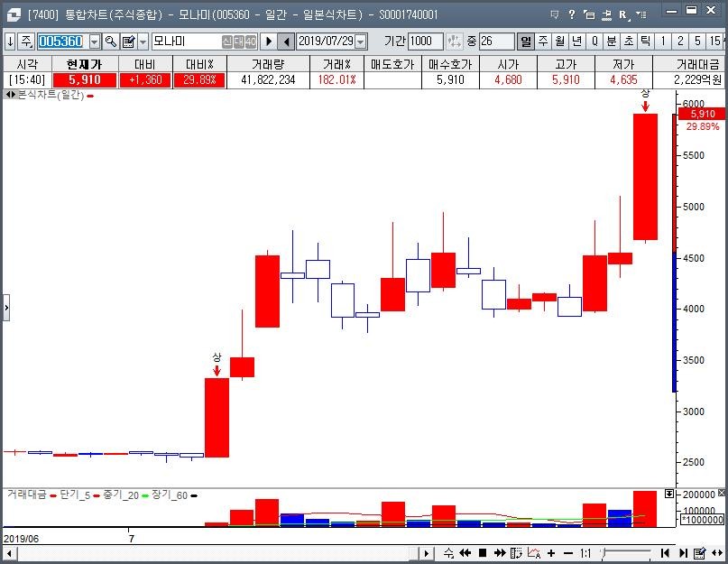Click the 기간 input field showing 1000
The image size is (728, 564).
(425, 42)
